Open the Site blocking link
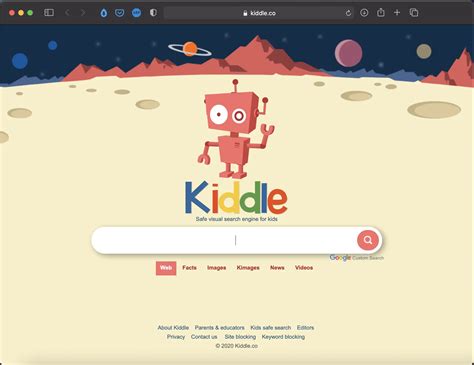474x365 pixels. pyautogui.click(x=240, y=337)
